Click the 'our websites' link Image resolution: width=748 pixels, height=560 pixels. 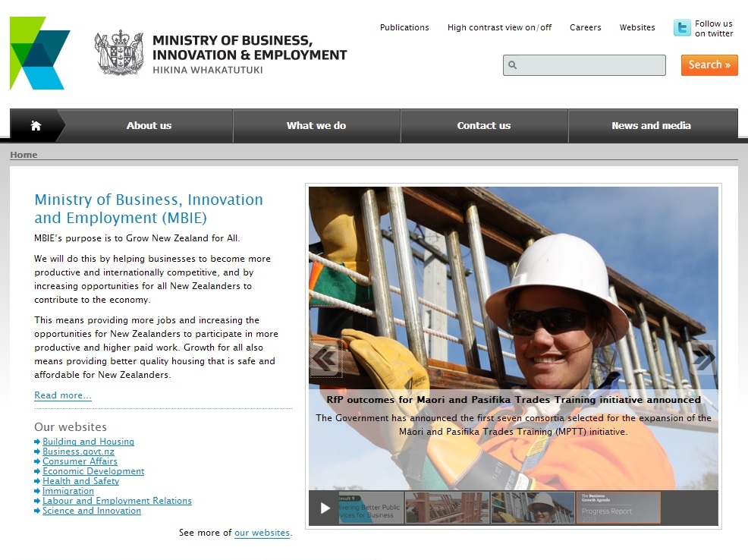(x=262, y=533)
